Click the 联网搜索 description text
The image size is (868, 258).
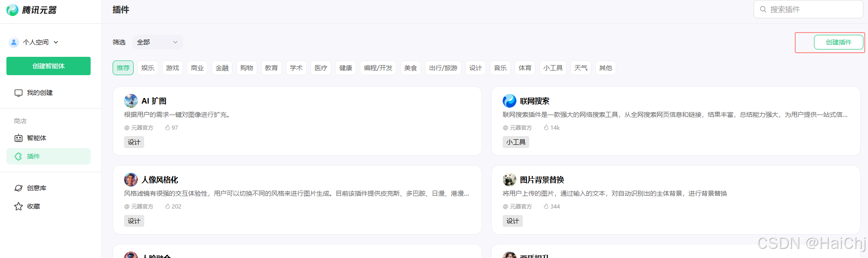point(675,115)
